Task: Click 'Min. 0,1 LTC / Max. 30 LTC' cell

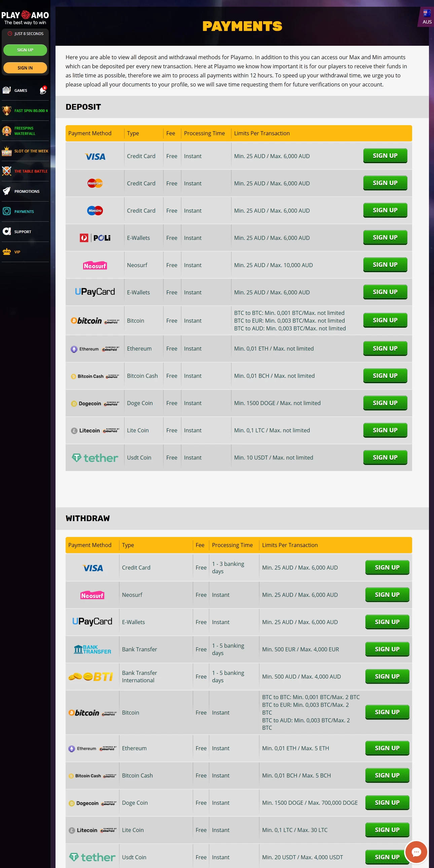Action: 295,830
